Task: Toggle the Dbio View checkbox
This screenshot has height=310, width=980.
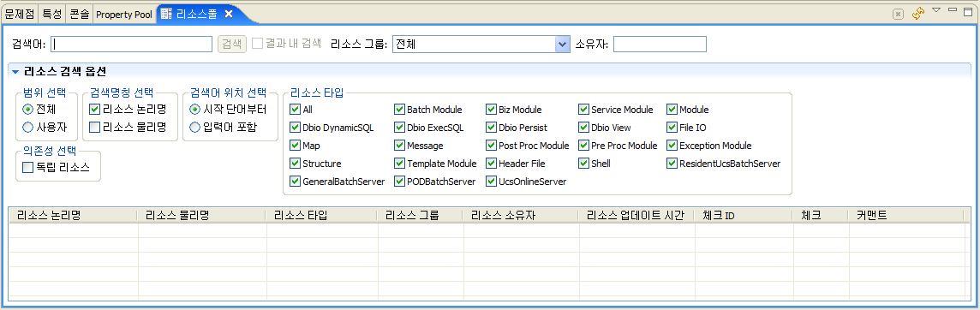Action: tap(583, 128)
